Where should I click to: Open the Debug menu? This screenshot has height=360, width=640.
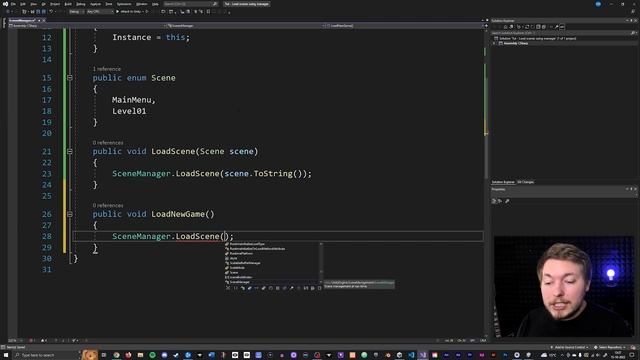coord(80,4)
